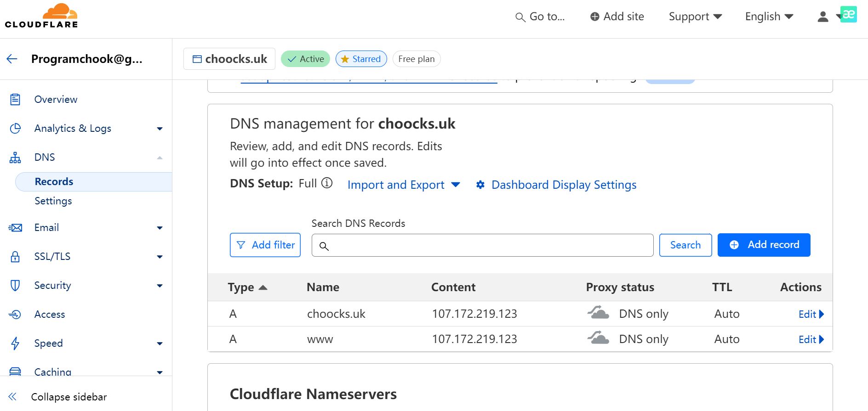Screen dimensions: 868x411
Task: Click the SSL/TLS padlock icon
Action: 15,257
